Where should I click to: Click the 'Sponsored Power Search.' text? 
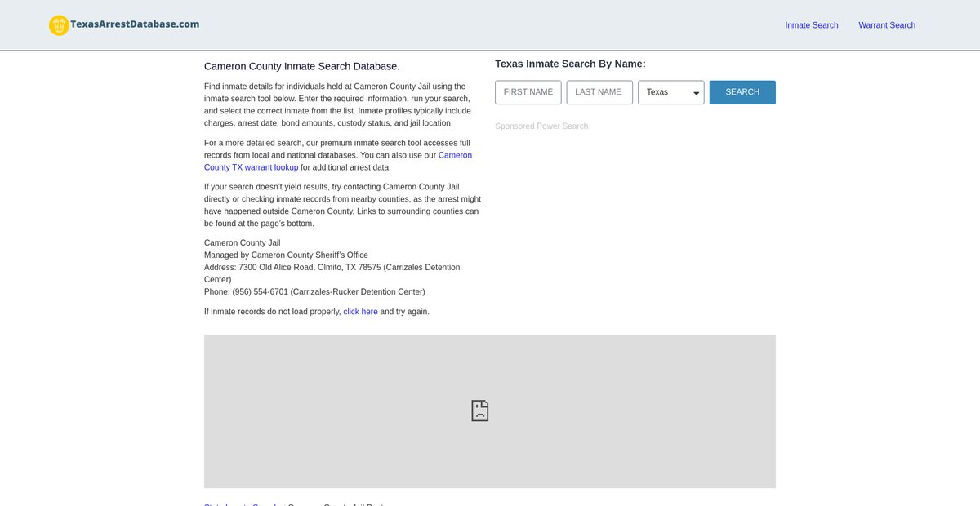pos(542,126)
